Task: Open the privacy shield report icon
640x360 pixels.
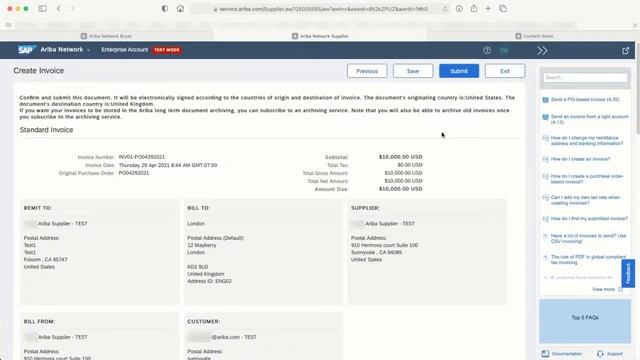Action: pyautogui.click(x=164, y=9)
